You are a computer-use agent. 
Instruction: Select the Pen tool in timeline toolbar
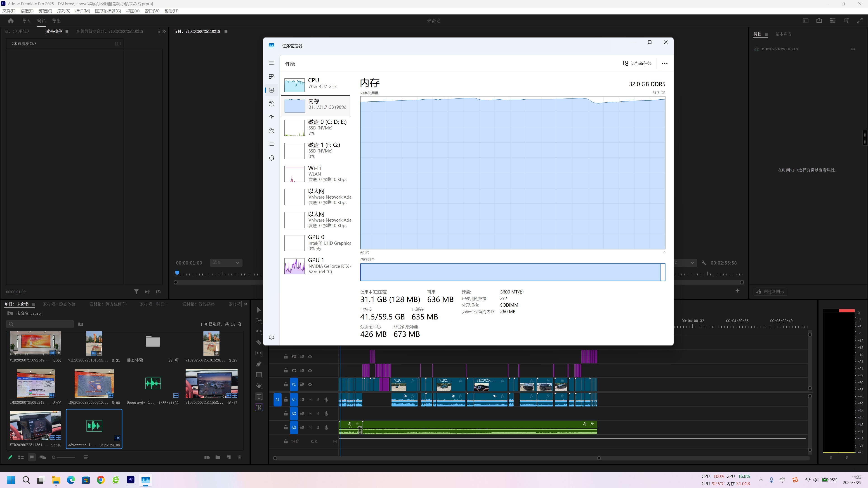(x=259, y=364)
